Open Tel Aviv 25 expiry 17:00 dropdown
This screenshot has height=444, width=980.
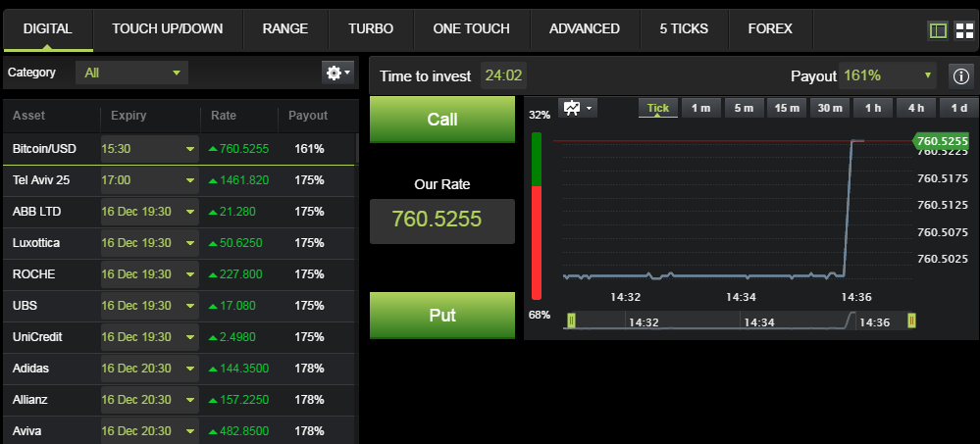149,180
